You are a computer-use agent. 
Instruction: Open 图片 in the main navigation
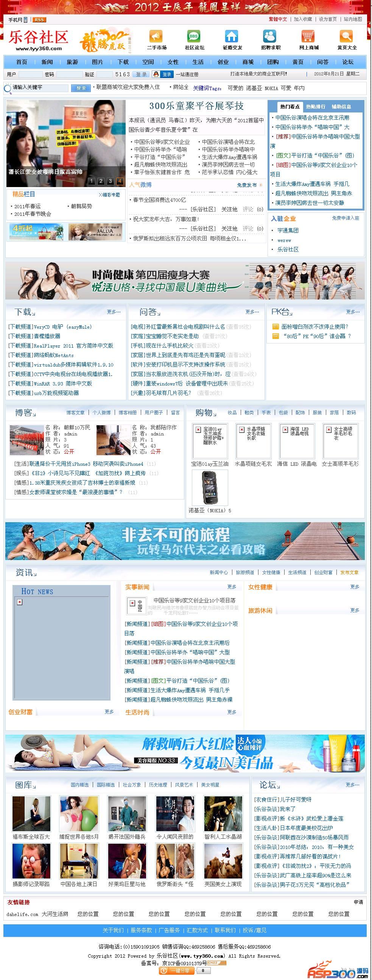(x=97, y=62)
